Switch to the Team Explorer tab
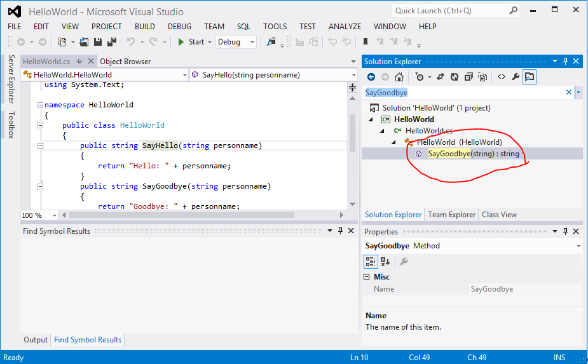This screenshot has height=364, width=588. click(451, 215)
